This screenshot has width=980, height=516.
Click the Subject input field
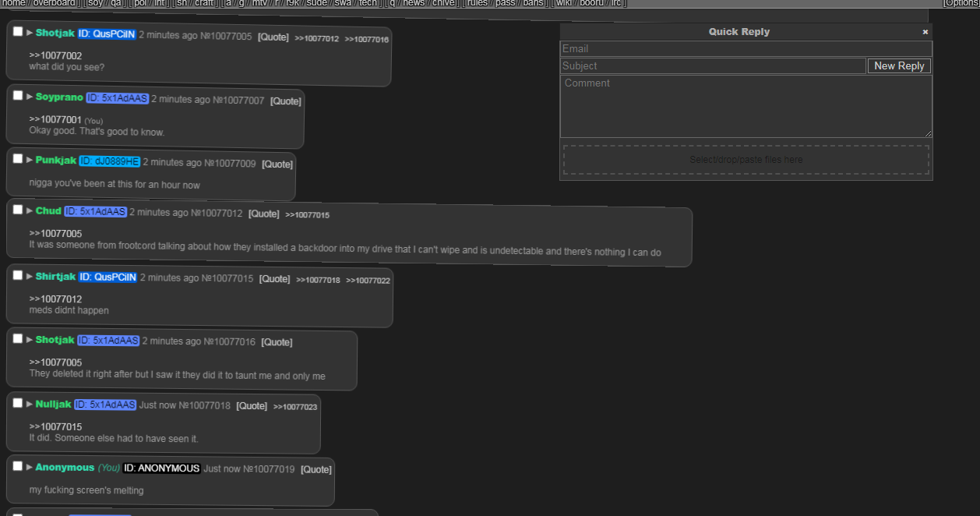[713, 66]
